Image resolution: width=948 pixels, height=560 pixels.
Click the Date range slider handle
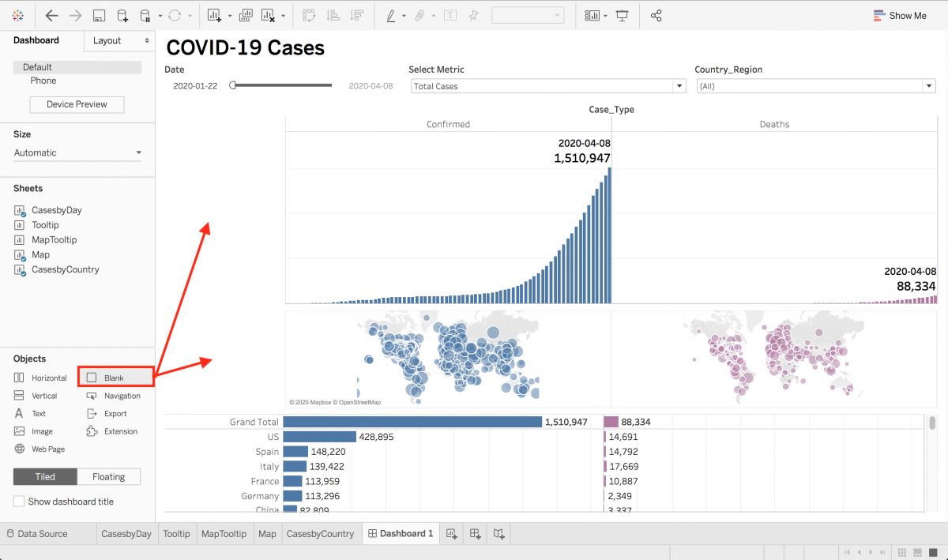coord(231,85)
